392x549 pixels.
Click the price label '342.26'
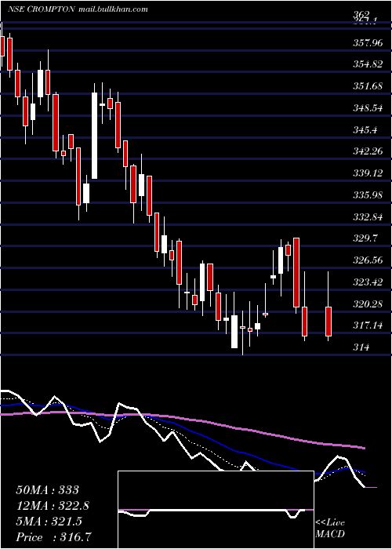coord(368,151)
